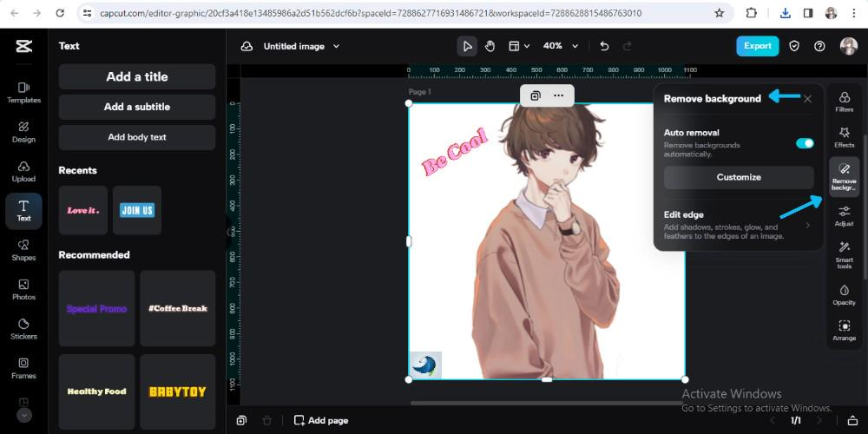Open the Effects tool
The width and height of the screenshot is (868, 434).
(845, 138)
